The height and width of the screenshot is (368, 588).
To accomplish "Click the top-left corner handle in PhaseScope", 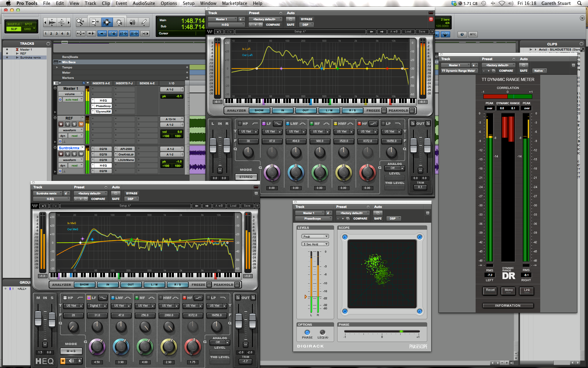I will tap(345, 237).
